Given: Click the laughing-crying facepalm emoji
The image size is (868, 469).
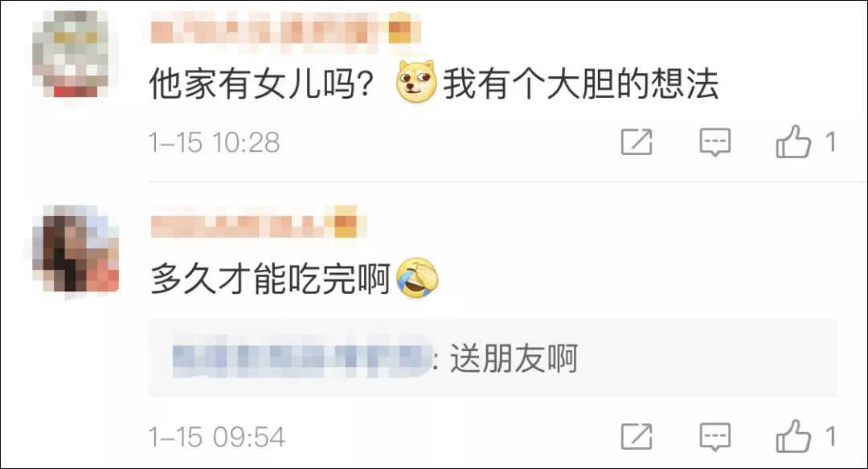Looking at the screenshot, I should 418,278.
